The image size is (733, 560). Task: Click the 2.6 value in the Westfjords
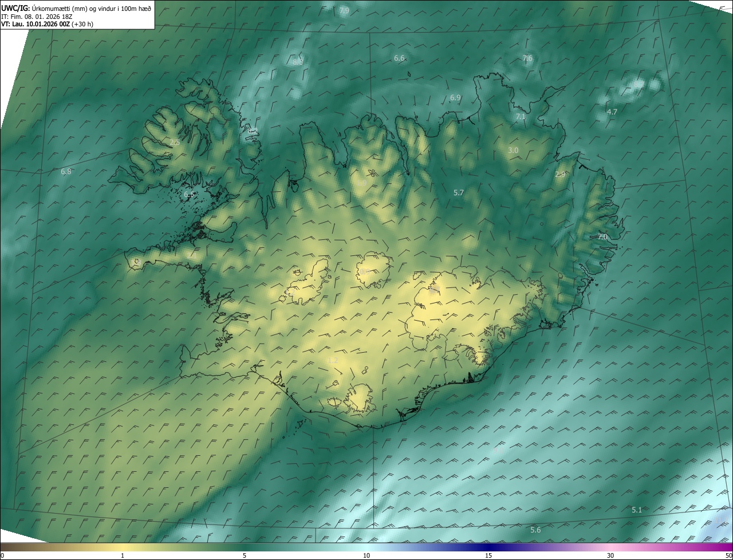(175, 142)
